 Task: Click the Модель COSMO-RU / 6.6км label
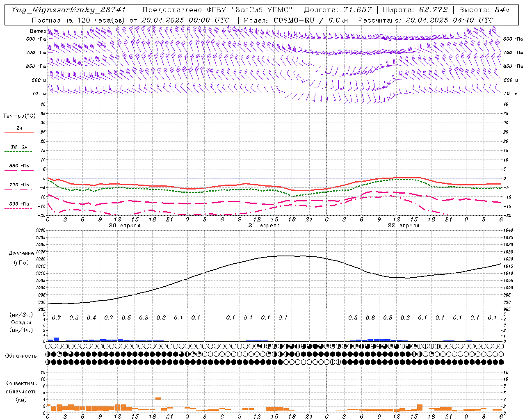click(x=296, y=20)
